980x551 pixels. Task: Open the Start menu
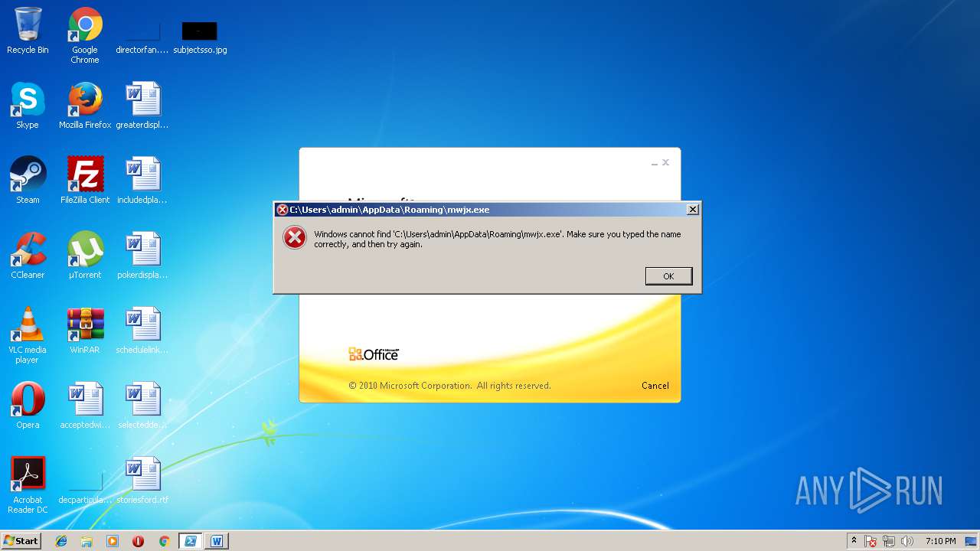coord(21,541)
